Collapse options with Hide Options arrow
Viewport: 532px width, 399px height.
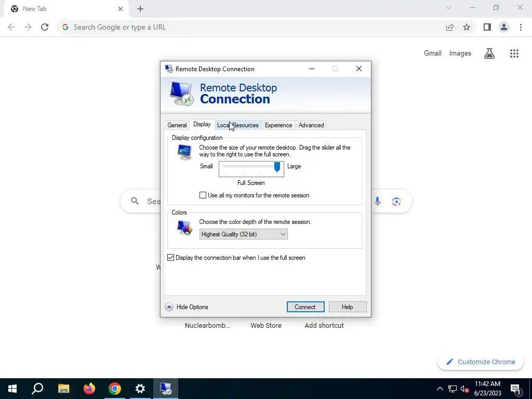coord(169,307)
